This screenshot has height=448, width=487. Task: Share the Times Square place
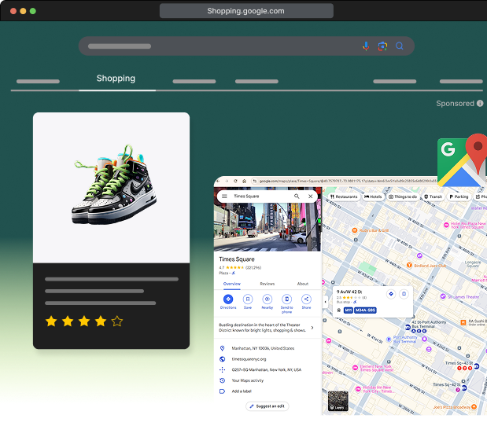pyautogui.click(x=306, y=299)
